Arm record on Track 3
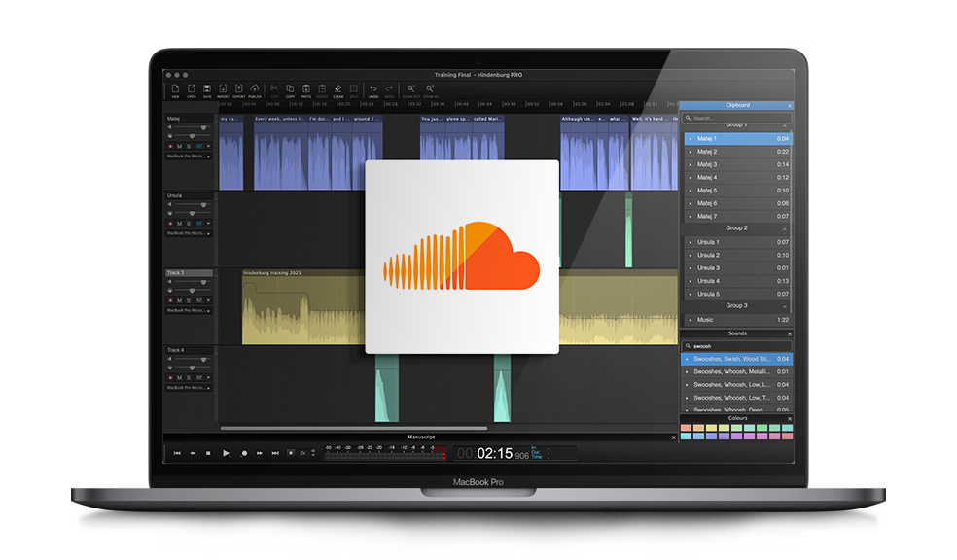 [169, 301]
